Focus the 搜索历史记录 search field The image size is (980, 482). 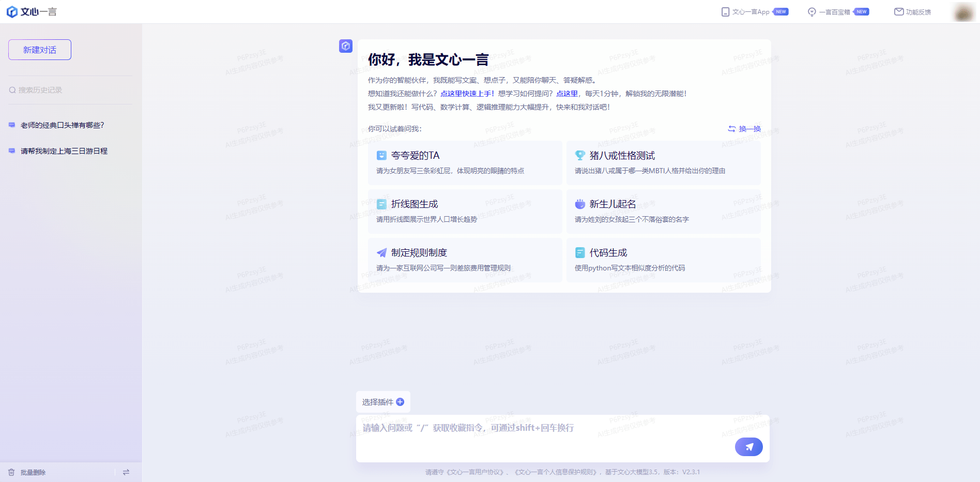[70, 90]
